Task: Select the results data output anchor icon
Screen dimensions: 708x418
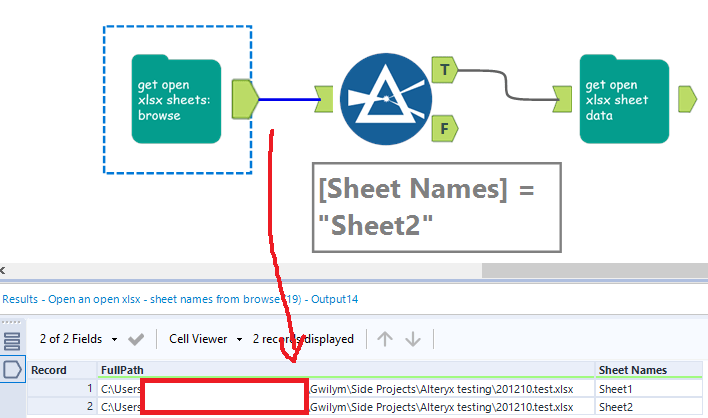Action: coord(13,370)
